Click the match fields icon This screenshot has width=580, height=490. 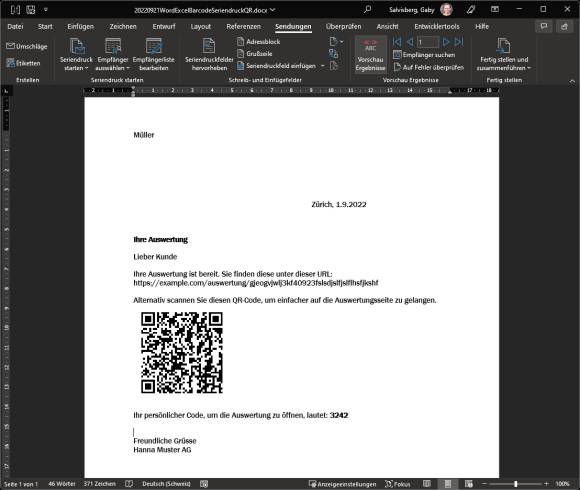(334, 54)
